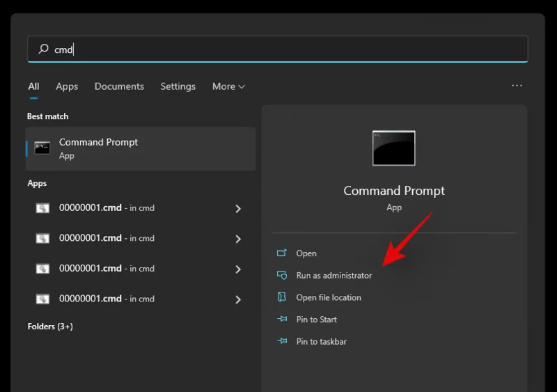557x392 pixels.
Task: Click the Folders (3+) section heading
Action: pyautogui.click(x=50, y=327)
